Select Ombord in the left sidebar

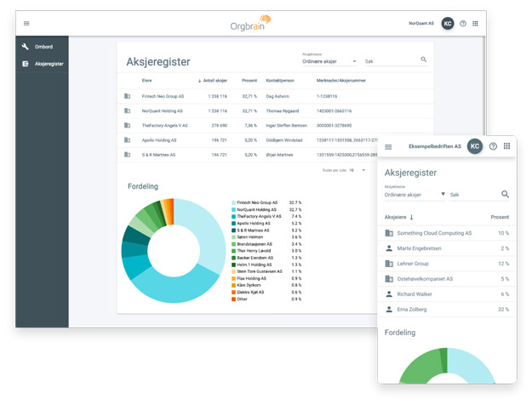43,47
